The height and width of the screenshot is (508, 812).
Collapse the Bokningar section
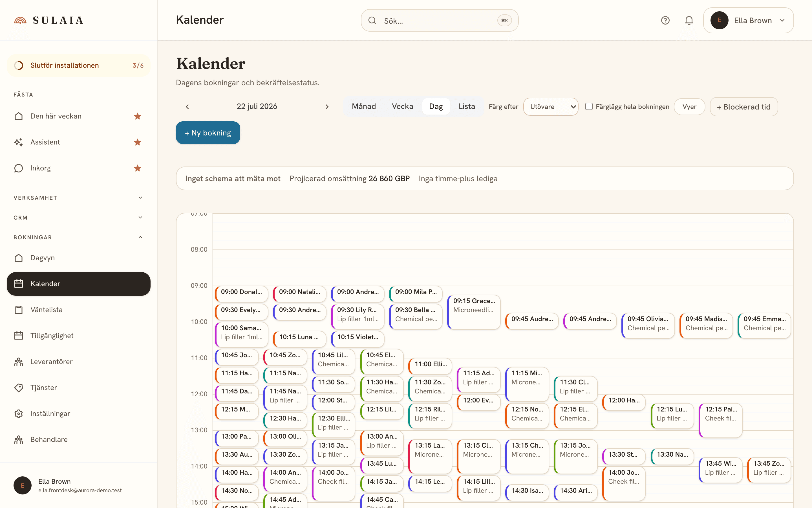78,237
